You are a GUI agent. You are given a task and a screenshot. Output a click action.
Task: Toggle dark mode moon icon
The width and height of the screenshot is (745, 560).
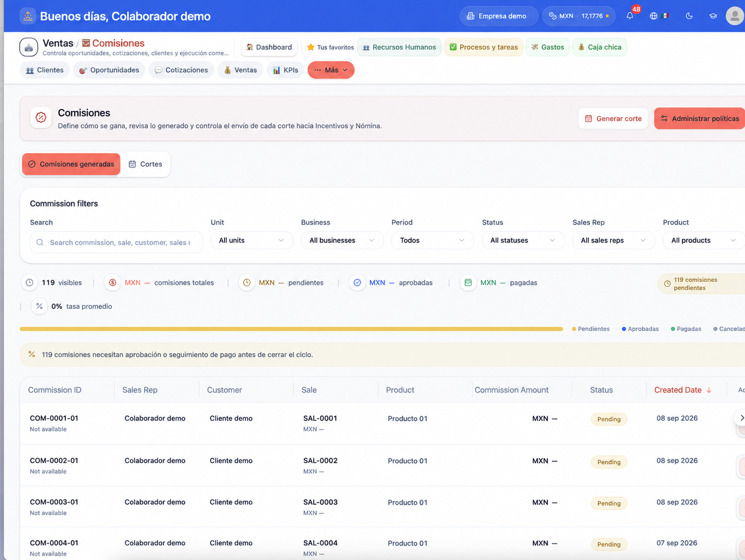coord(689,16)
